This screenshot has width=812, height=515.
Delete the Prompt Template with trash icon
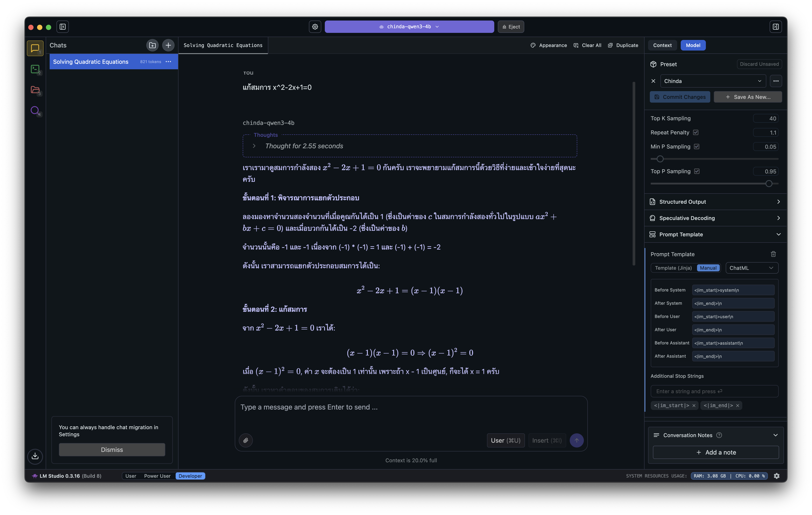click(x=773, y=254)
